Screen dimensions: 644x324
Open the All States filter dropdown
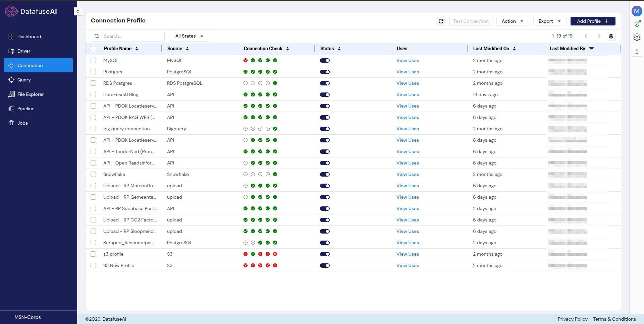tap(190, 36)
